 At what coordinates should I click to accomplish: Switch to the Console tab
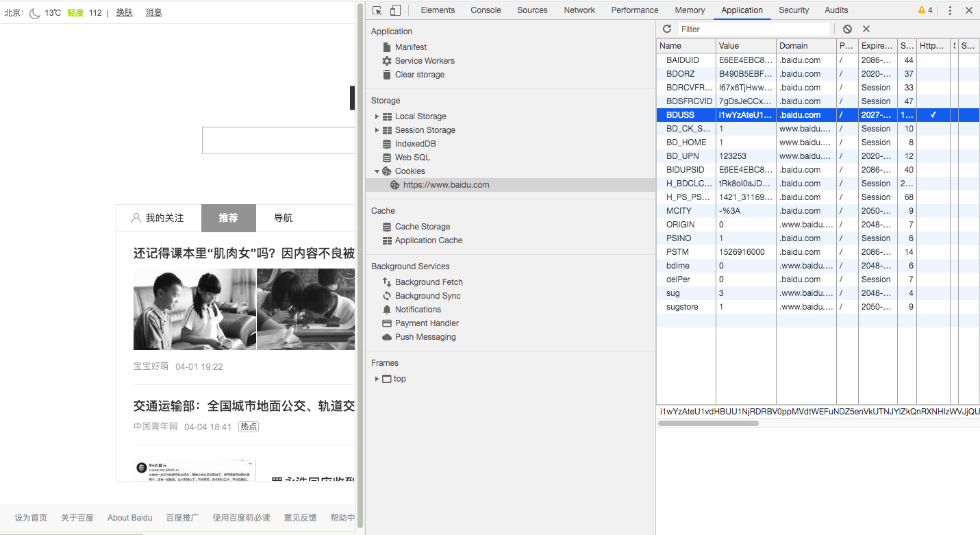coord(486,10)
